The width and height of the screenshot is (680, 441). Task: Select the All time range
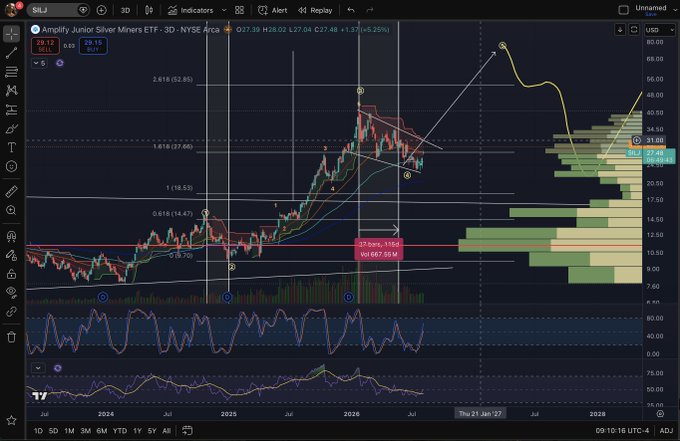[166, 431]
